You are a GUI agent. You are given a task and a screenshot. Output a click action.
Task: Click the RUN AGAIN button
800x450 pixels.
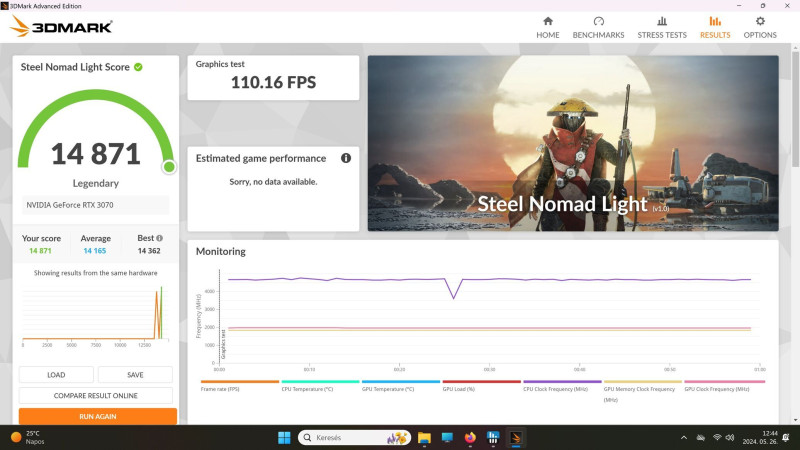click(x=97, y=416)
